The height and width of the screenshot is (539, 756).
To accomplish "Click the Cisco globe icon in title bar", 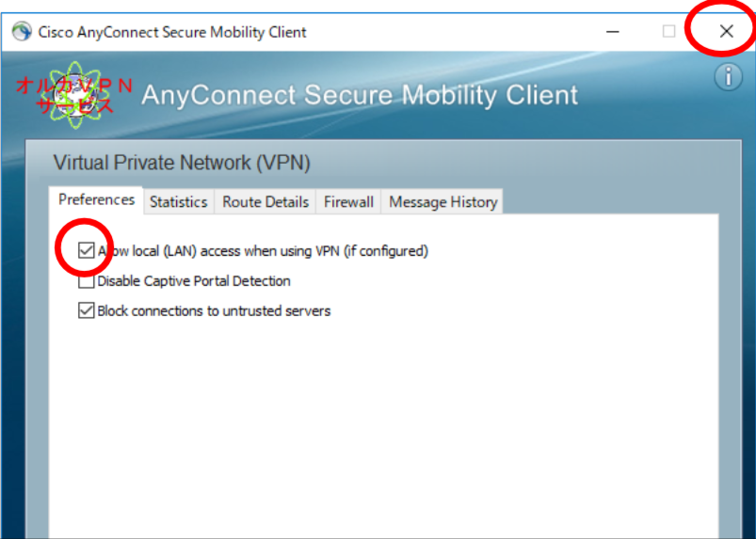I will pyautogui.click(x=22, y=32).
